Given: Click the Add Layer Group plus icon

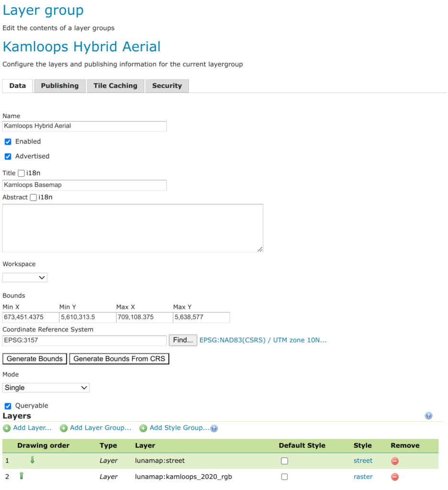Looking at the screenshot, I should 64,428.
